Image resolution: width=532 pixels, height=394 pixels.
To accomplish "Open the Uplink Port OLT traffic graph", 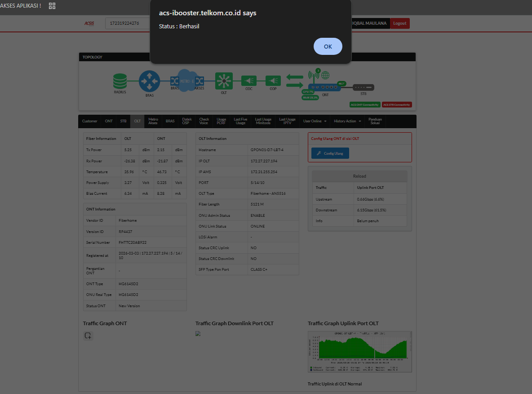I will (x=359, y=352).
